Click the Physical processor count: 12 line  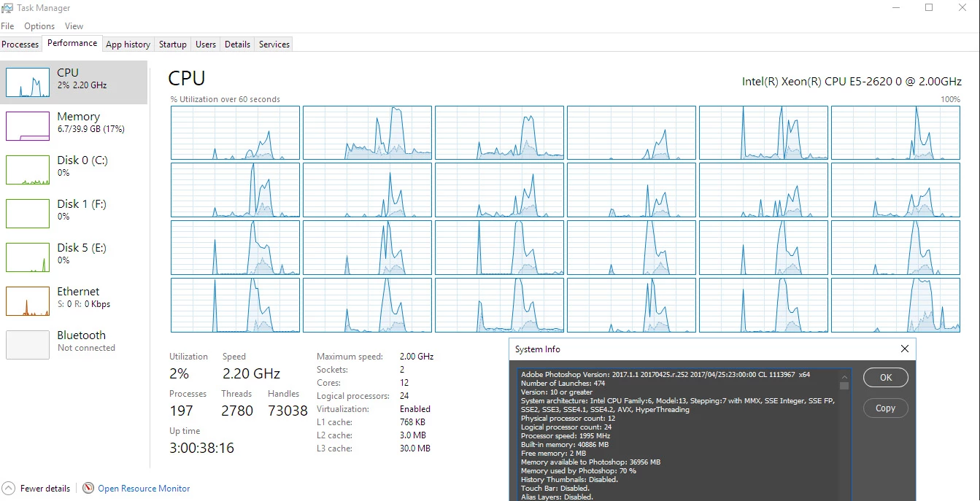pos(568,419)
